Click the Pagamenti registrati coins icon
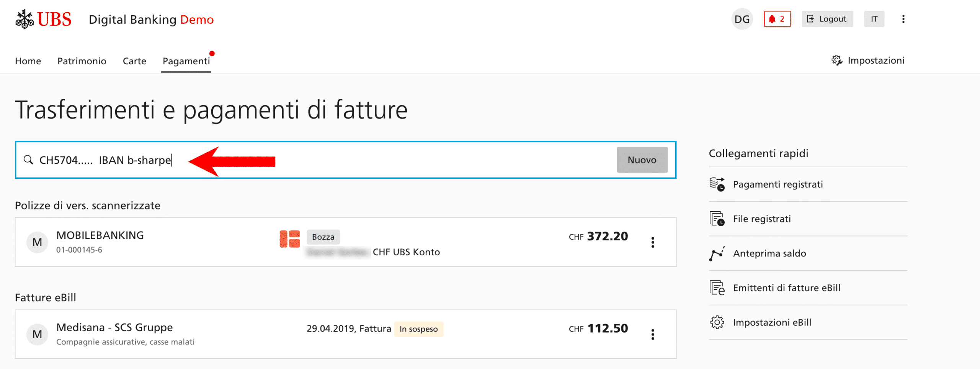This screenshot has width=980, height=369. [x=717, y=184]
